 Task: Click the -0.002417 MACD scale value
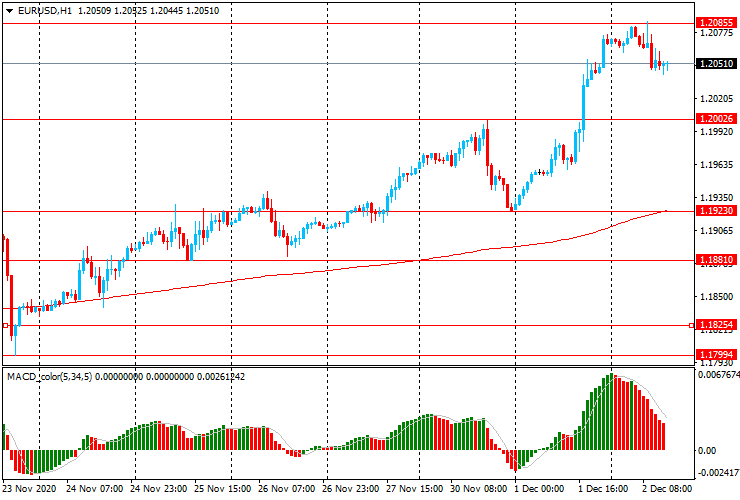[719, 473]
